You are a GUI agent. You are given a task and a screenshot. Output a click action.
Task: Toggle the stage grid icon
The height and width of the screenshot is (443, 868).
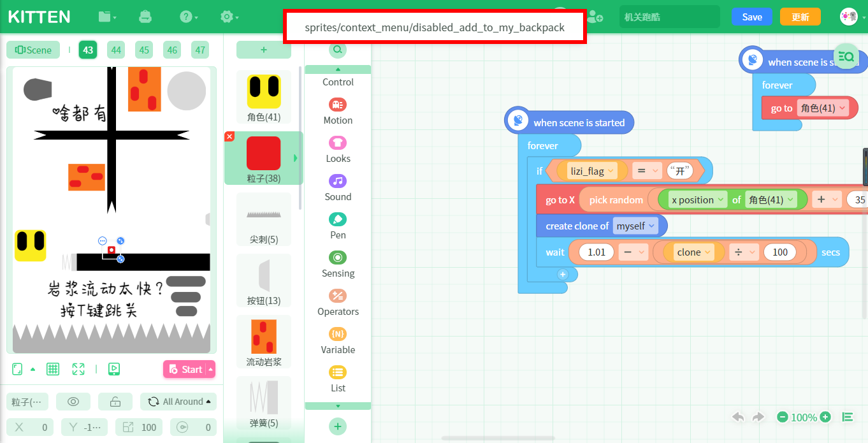coord(53,369)
